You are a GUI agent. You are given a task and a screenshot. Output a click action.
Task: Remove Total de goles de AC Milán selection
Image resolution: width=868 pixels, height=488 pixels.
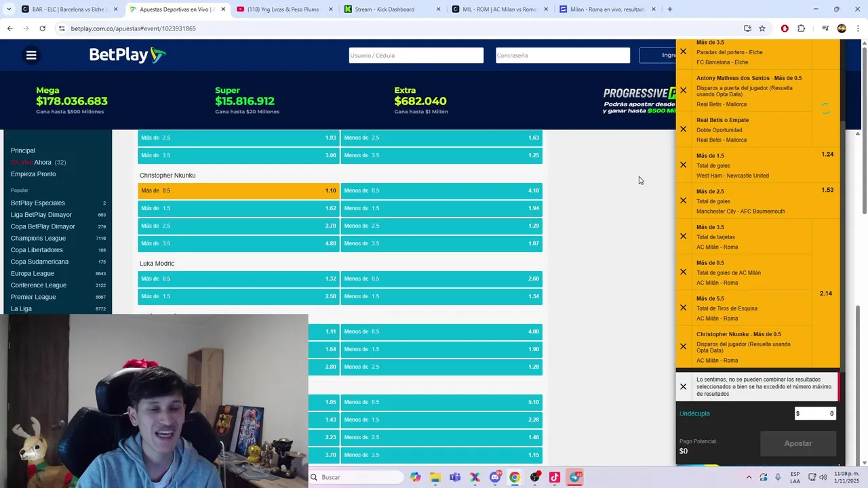coord(683,272)
